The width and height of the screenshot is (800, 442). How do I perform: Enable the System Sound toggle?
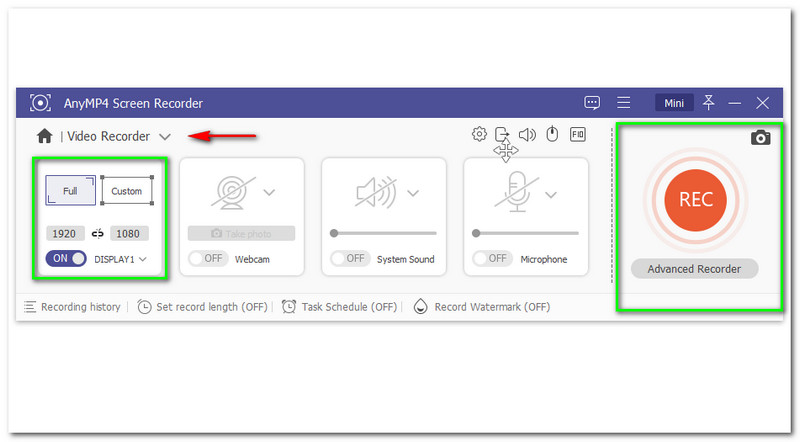350,259
